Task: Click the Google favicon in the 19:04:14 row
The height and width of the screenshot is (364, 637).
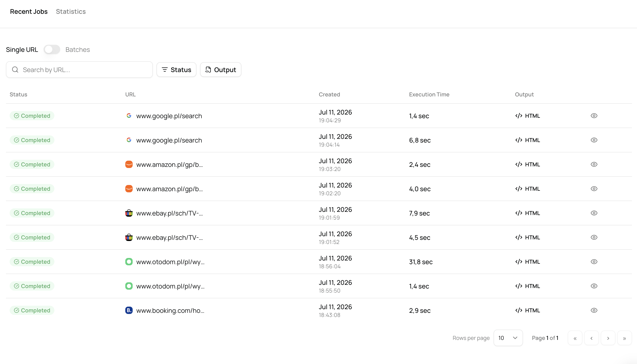Action: [129, 140]
